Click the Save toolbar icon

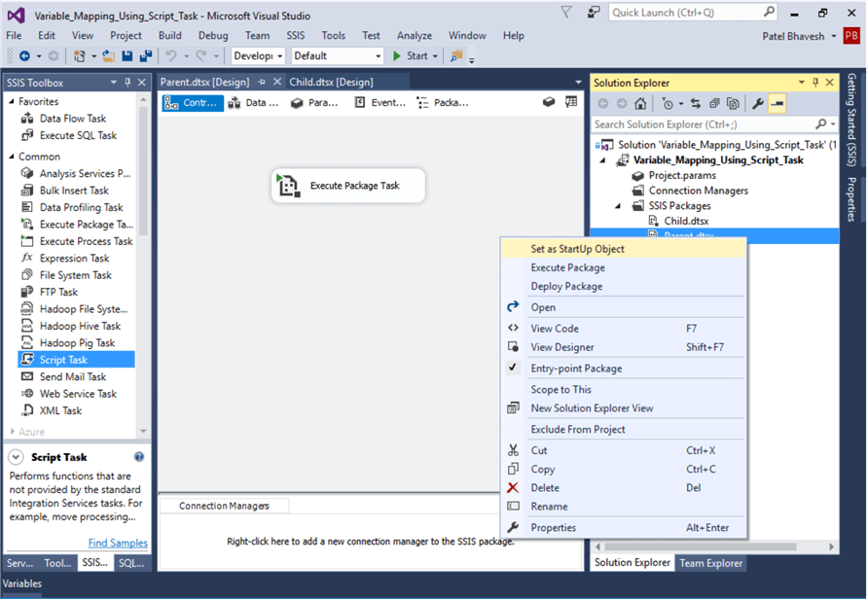[127, 55]
